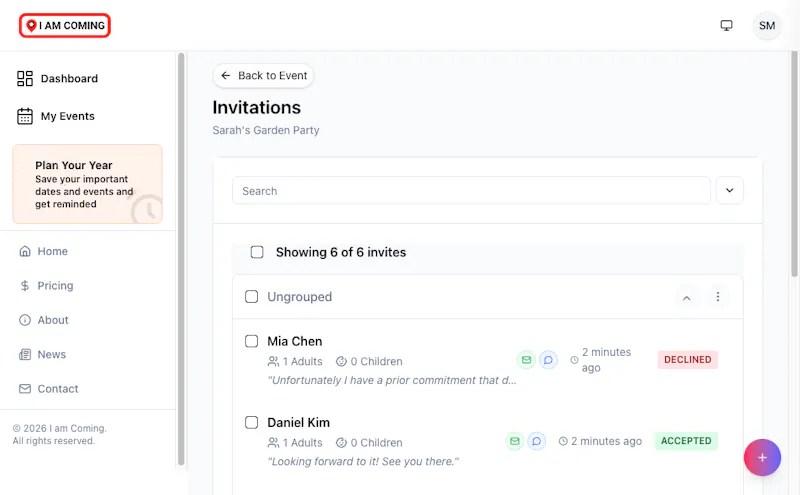The height and width of the screenshot is (495, 800).
Task: Open the News page link
Action: pos(52,354)
